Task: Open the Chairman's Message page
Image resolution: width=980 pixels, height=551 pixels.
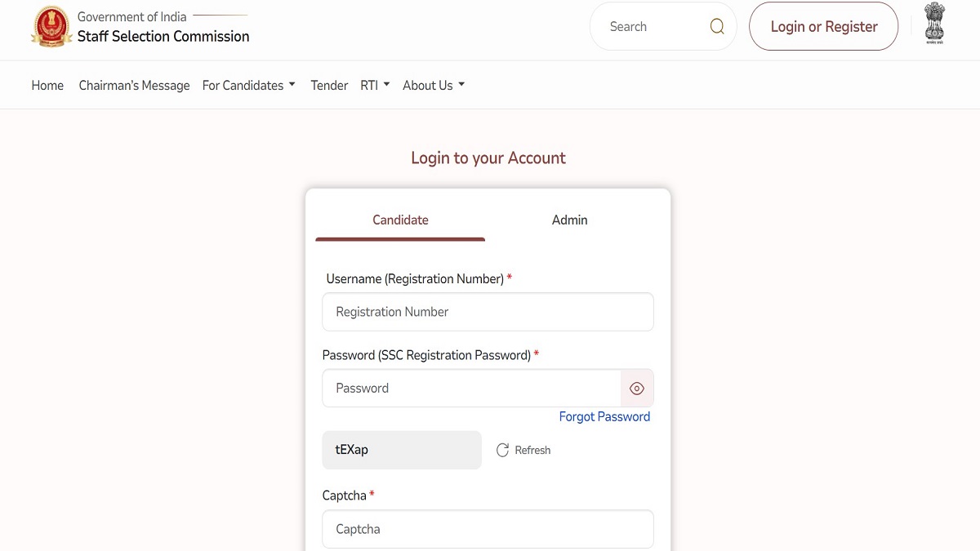Action: 134,86
